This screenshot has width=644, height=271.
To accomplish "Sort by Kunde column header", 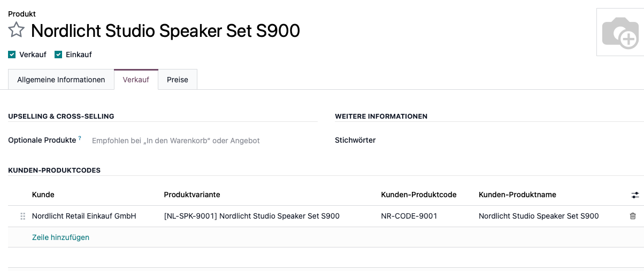I will tap(43, 195).
